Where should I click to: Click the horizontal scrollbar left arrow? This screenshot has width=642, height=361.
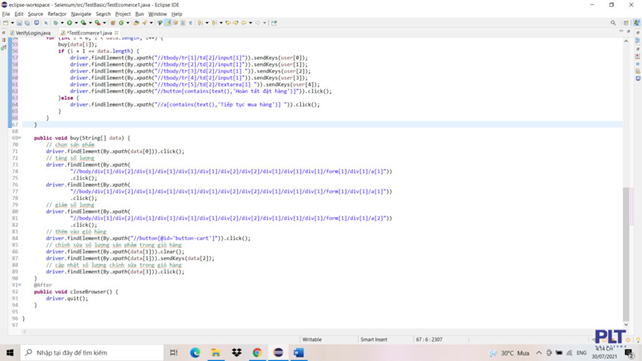[x=25, y=332]
